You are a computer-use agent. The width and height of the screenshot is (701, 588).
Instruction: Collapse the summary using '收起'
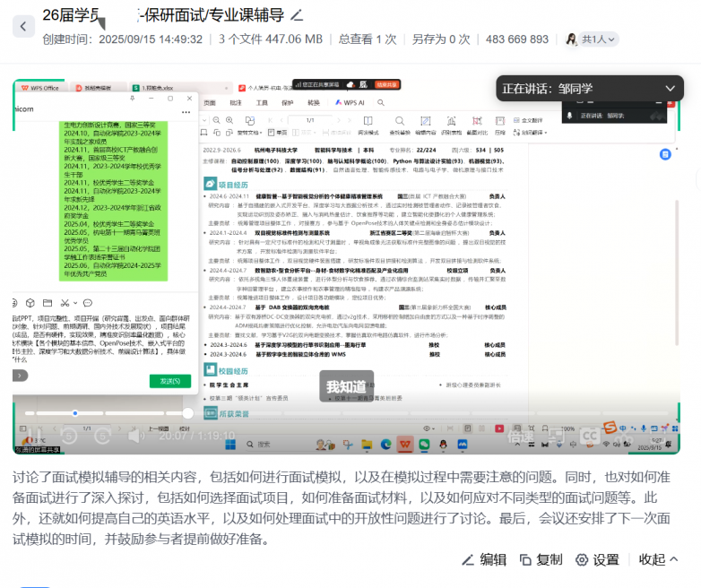(659, 559)
